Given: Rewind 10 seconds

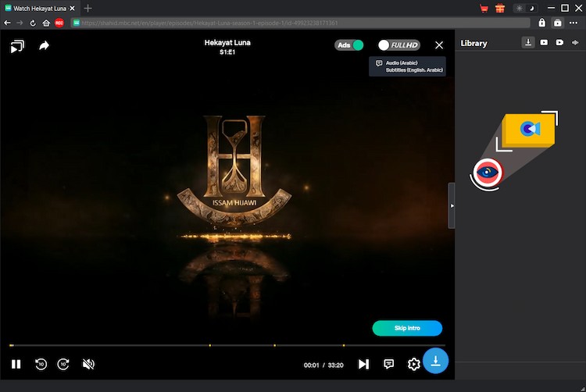Looking at the screenshot, I should 41,364.
